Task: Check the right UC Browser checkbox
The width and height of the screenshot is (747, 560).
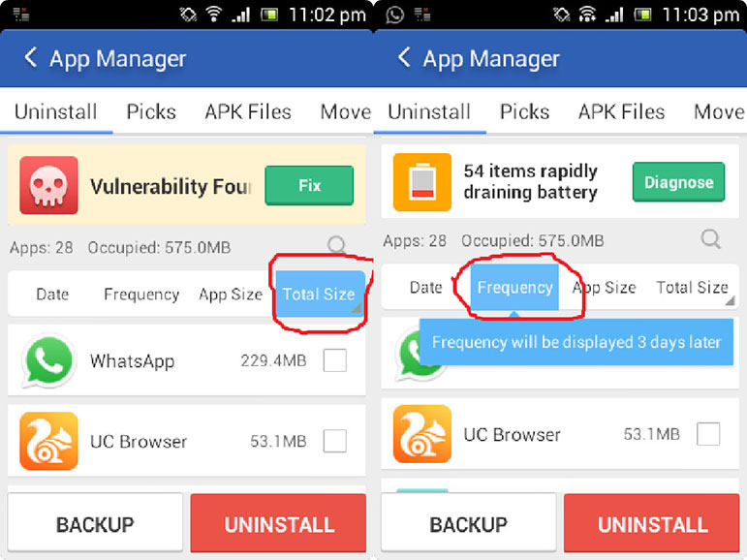Action: click(708, 434)
